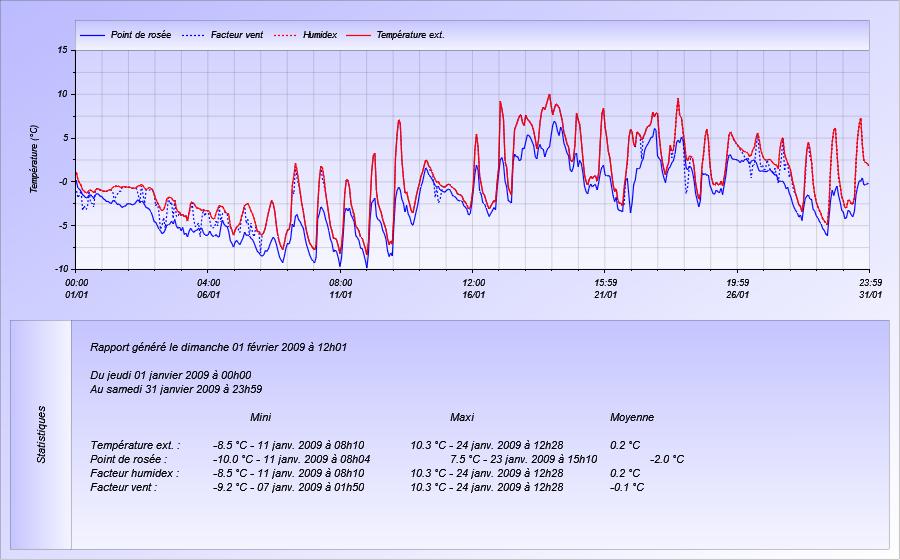Click the dotted blue Facteur vent line sample

[x=193, y=35]
